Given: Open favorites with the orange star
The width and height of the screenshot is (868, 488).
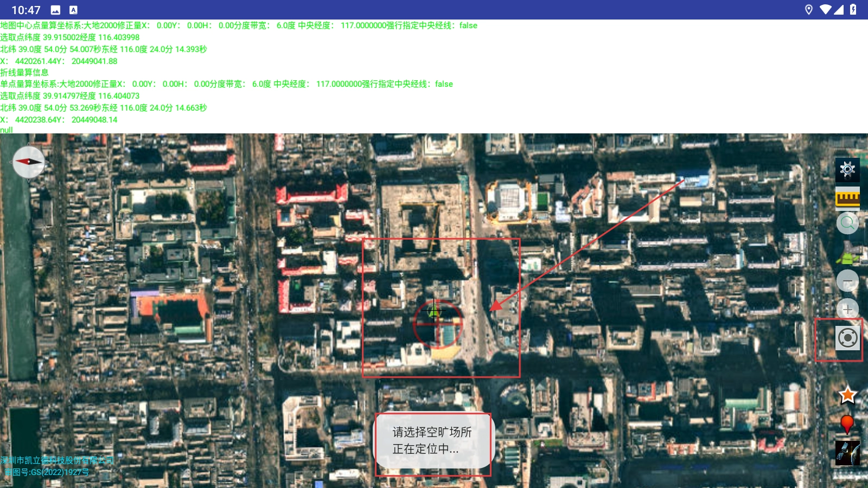Looking at the screenshot, I should (847, 395).
